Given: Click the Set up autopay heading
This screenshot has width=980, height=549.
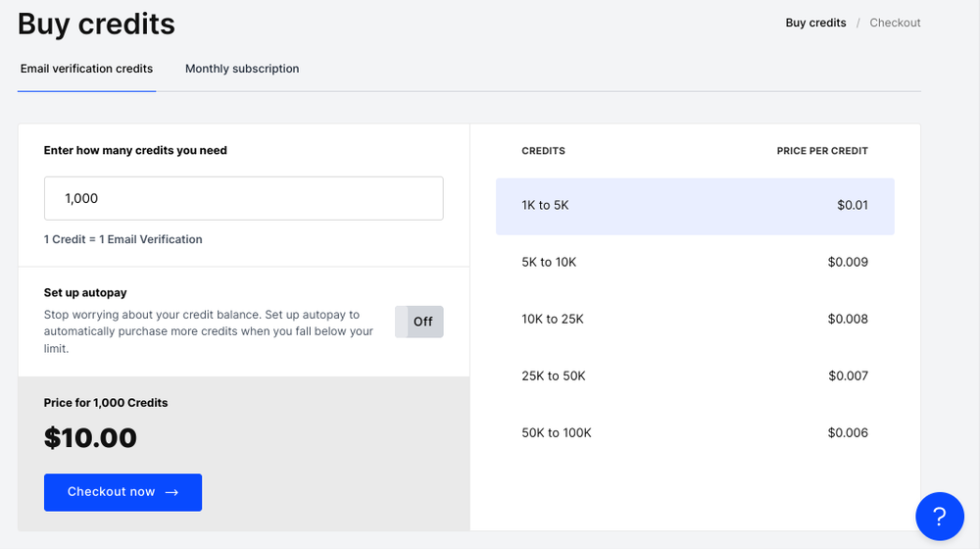Looking at the screenshot, I should click(x=85, y=292).
